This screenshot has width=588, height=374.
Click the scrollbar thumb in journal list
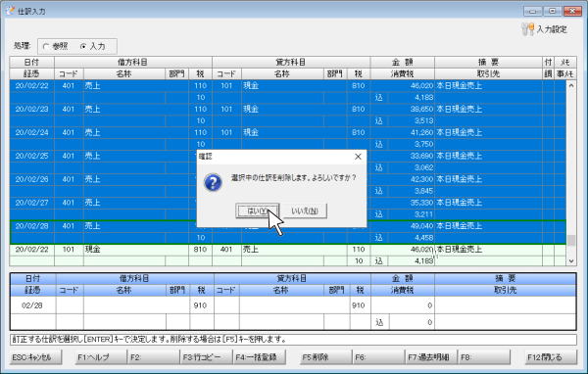[571, 240]
